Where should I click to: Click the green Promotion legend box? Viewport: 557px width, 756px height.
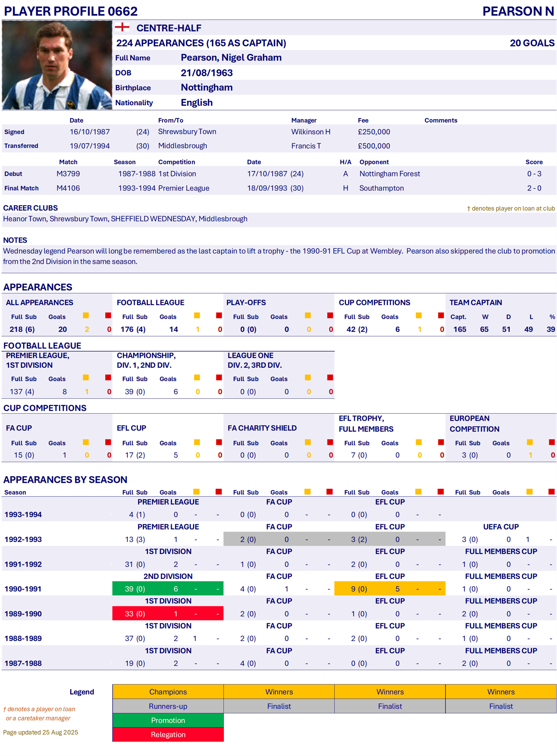click(168, 720)
